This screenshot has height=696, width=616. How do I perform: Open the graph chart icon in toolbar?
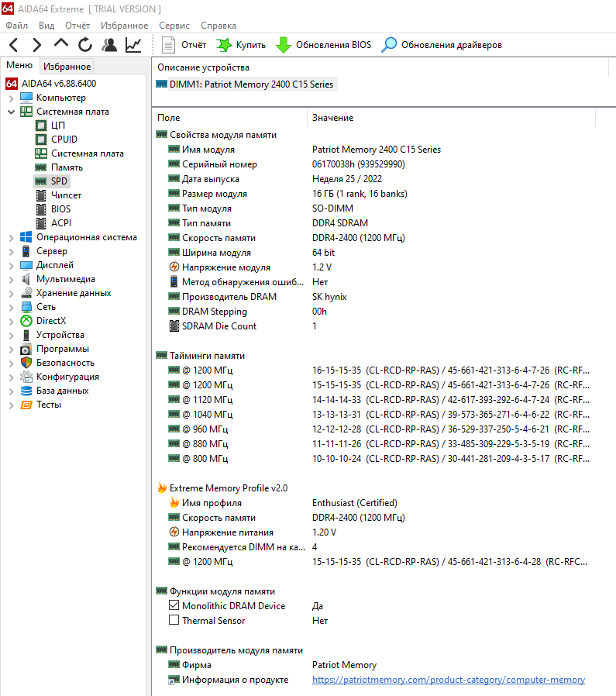pyautogui.click(x=133, y=45)
